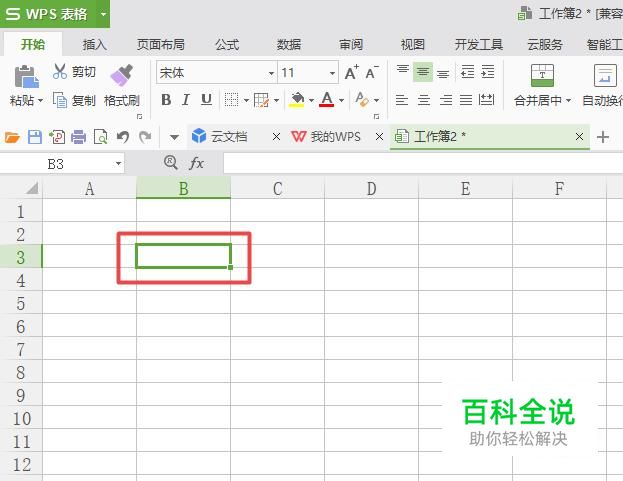Click the Merge and Center icon
This screenshot has height=481, width=623.
[542, 75]
